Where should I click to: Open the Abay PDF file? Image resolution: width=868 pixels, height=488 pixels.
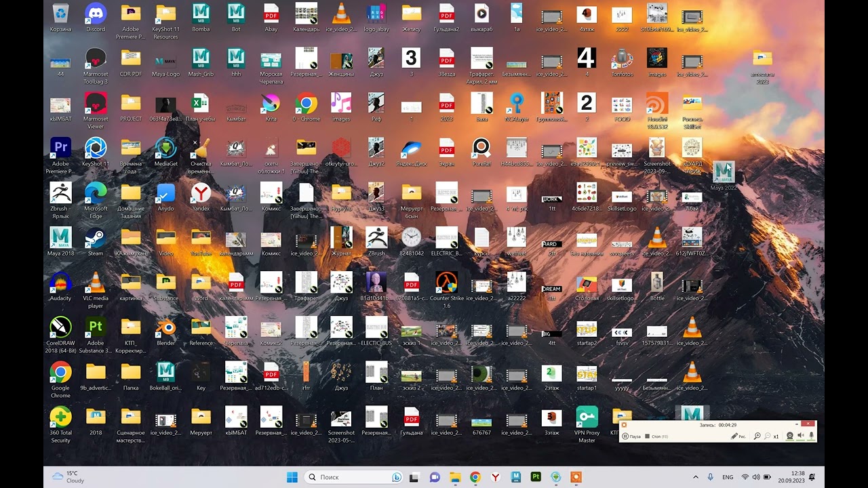click(x=271, y=18)
